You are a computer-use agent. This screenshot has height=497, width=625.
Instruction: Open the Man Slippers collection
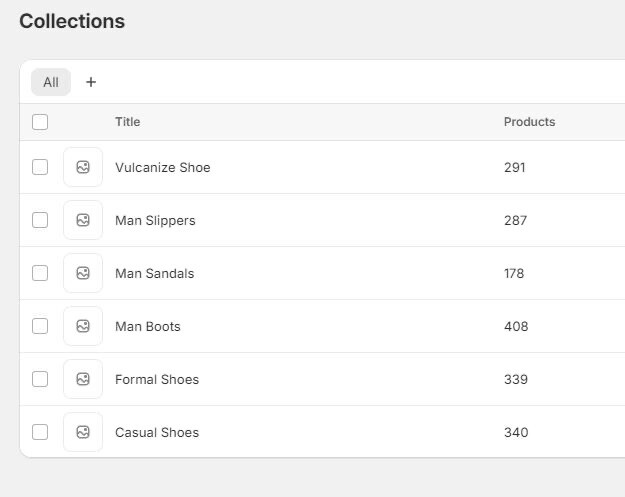tap(155, 220)
